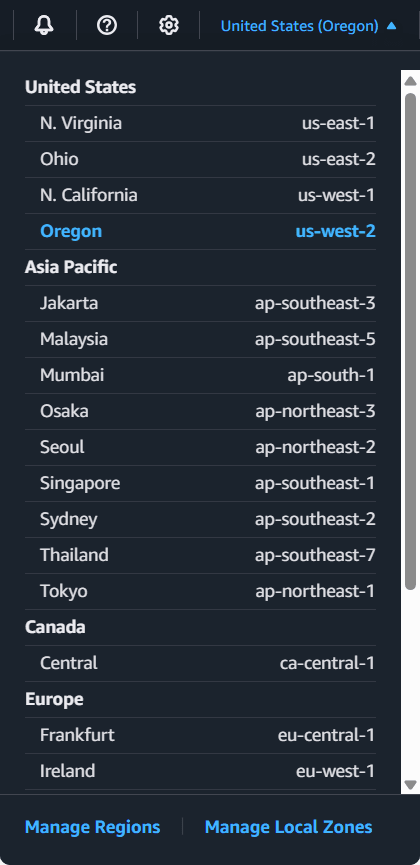Select Tokyo ap-northeast-1 region
The width and height of the screenshot is (420, 865).
coord(200,591)
